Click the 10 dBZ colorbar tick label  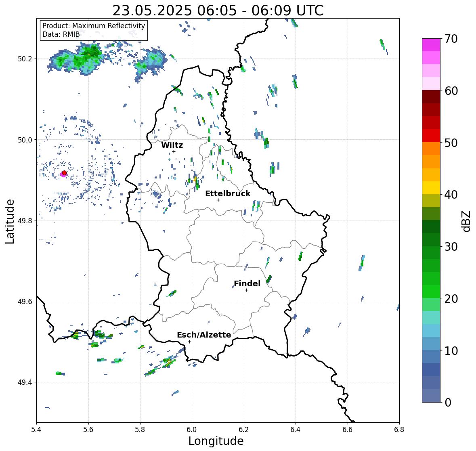[451, 350]
